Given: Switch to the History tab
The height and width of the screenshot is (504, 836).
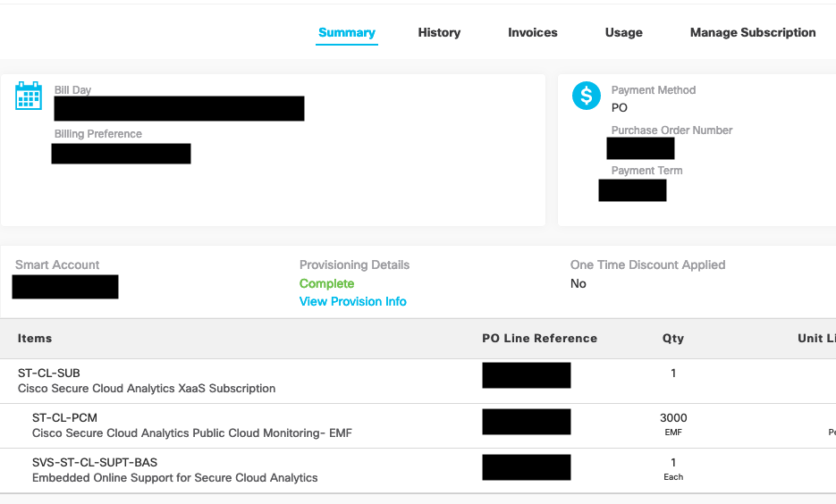Looking at the screenshot, I should [x=439, y=32].
